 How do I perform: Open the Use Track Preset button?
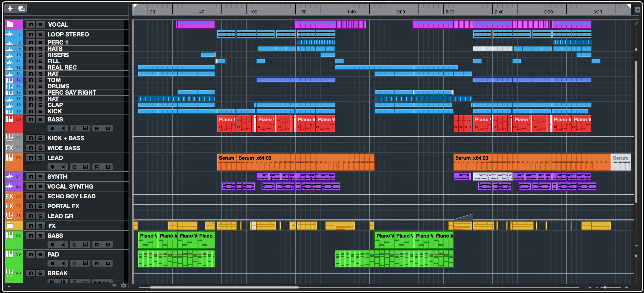tap(21, 8)
